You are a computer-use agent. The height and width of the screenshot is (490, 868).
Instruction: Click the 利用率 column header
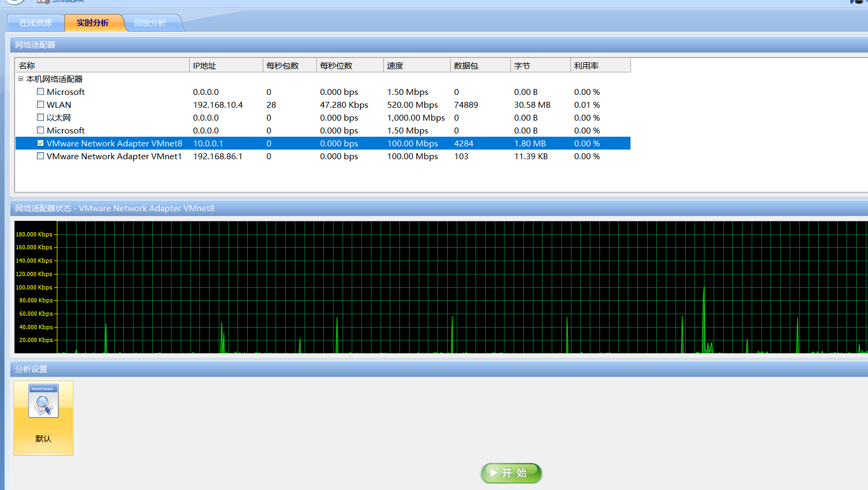pos(600,65)
